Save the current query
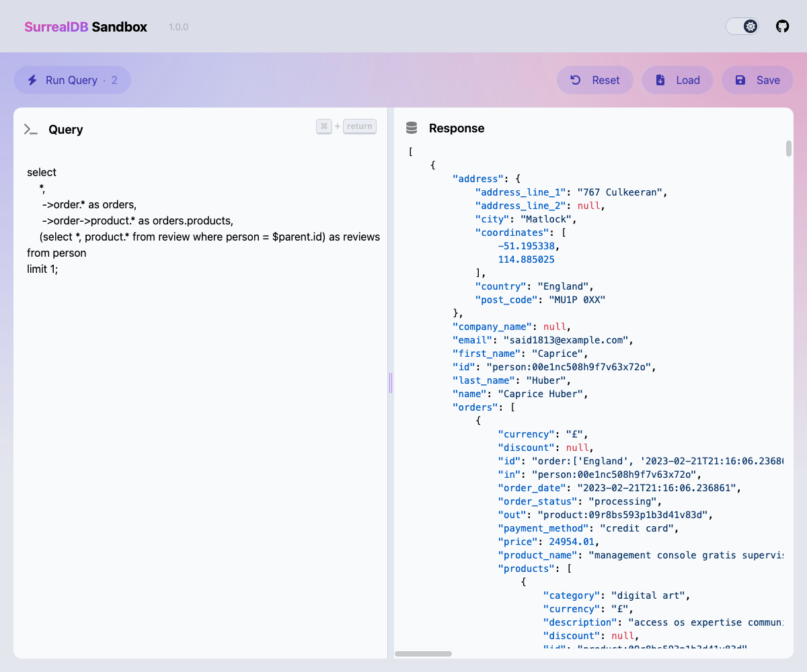 coord(758,80)
